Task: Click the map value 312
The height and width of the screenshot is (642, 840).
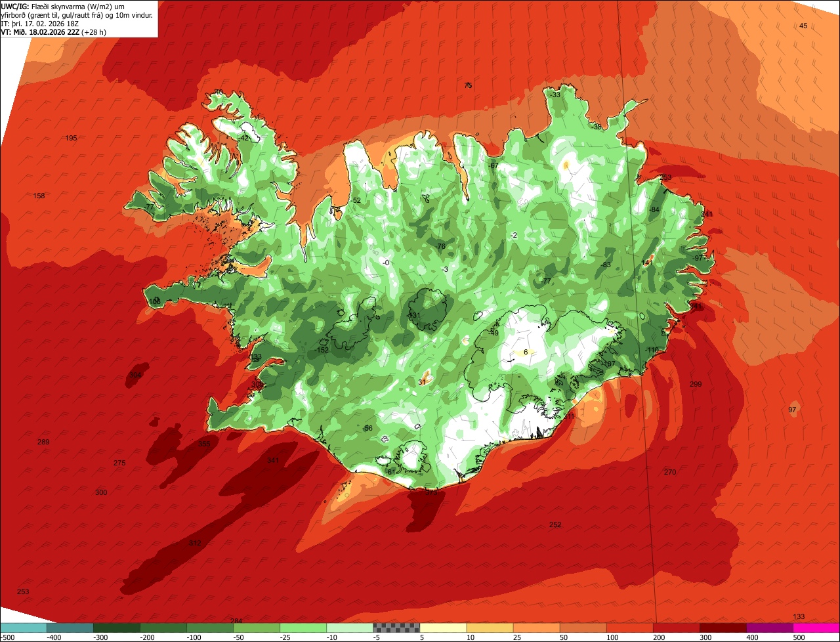Action: coord(195,543)
